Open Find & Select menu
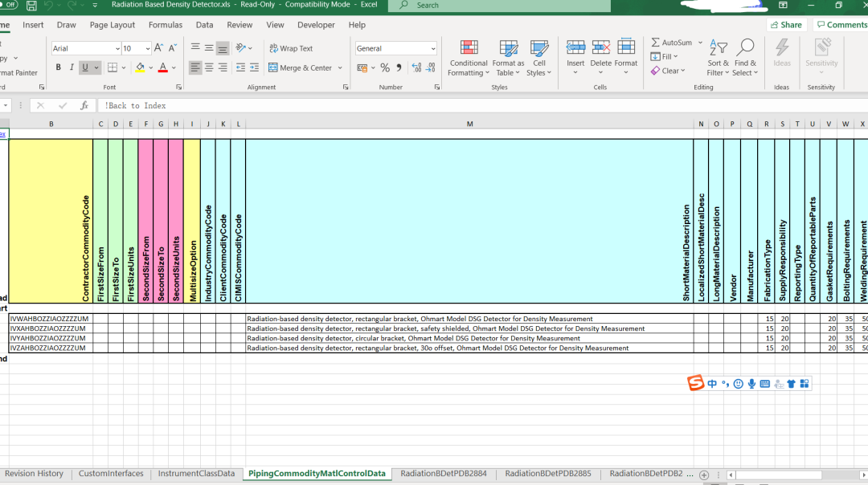Screen dimensions: 868x485 [745, 58]
